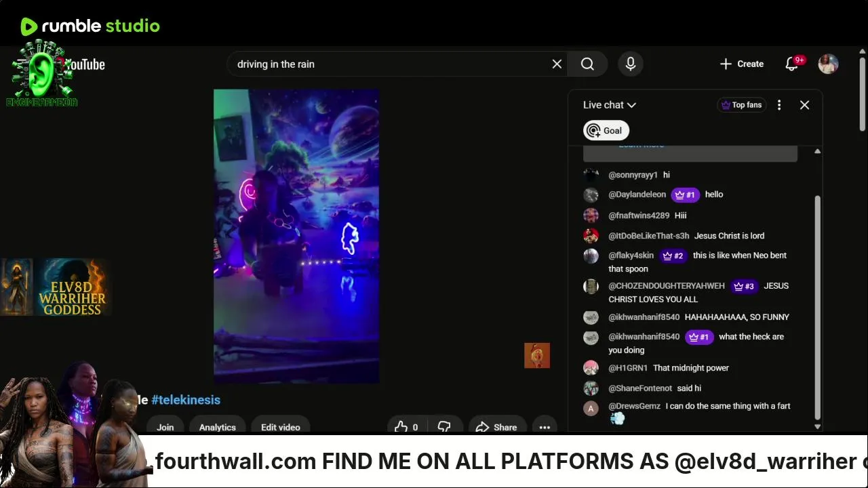Click the #1 crown badge beside @Daylandeleon
868x488 pixels.
tap(685, 195)
